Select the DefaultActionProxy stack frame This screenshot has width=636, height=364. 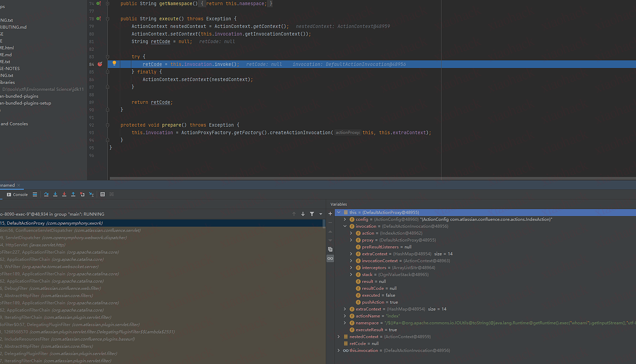coord(161,223)
